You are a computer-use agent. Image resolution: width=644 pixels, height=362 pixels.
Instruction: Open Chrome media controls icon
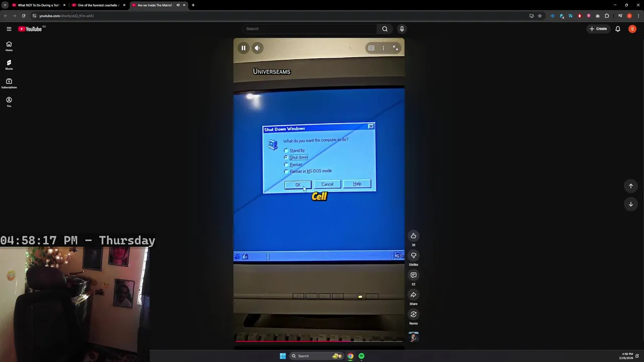pos(620,16)
